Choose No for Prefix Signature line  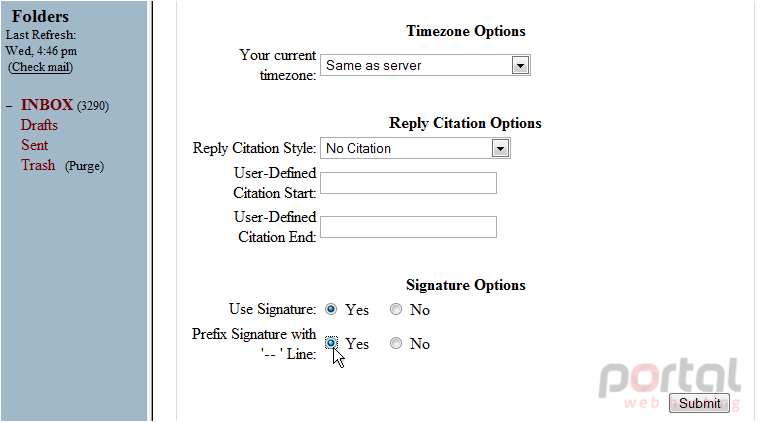tap(395, 343)
